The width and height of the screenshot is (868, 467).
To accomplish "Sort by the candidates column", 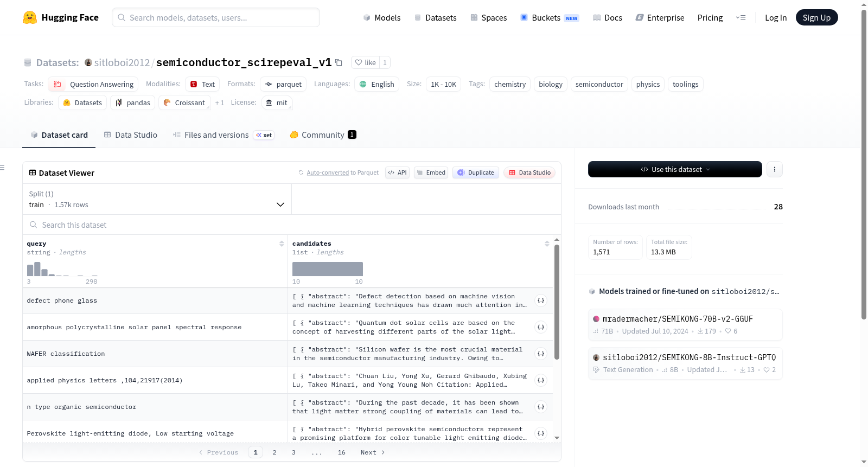I will 547,244.
